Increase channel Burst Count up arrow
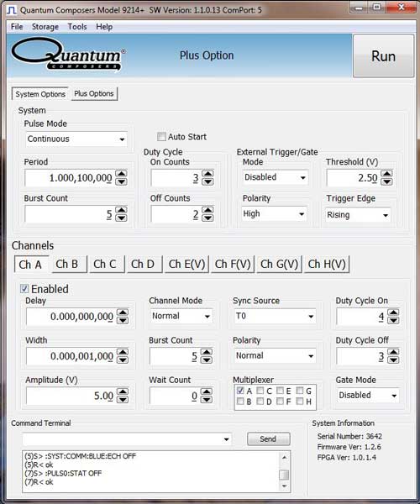This screenshot has height=504, width=420. (207, 352)
